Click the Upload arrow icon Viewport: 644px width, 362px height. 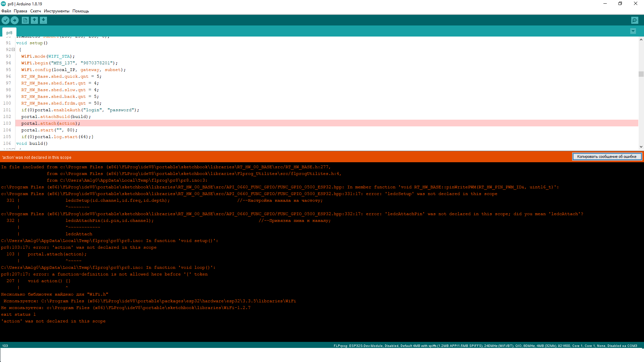click(x=14, y=20)
